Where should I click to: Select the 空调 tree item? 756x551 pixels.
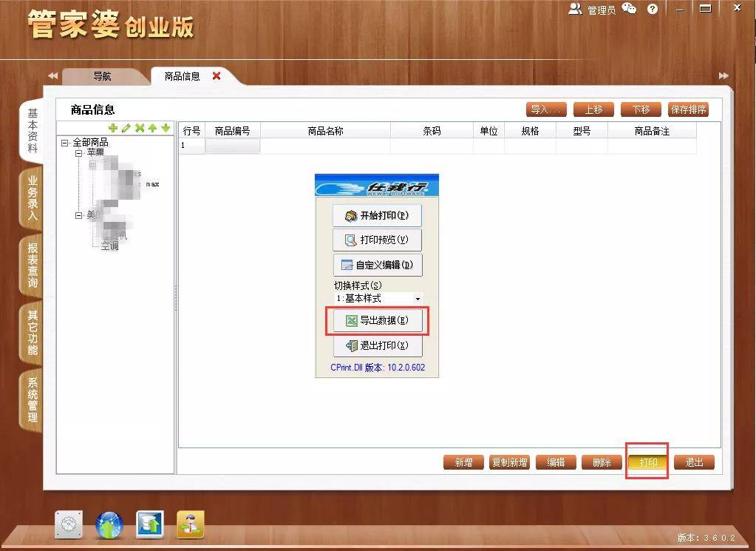coord(110,246)
